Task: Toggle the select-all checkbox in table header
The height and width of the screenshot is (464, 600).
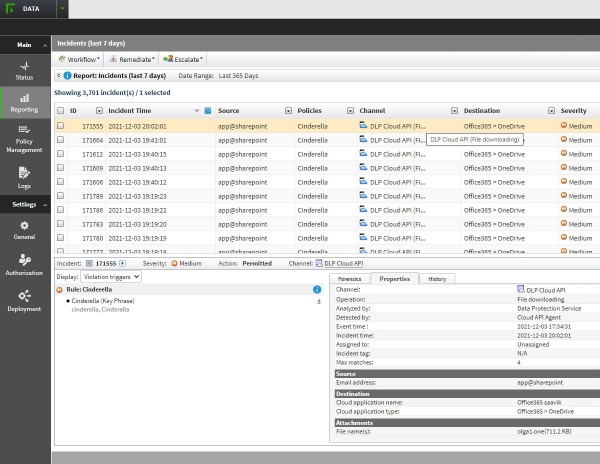Action: pos(60,110)
